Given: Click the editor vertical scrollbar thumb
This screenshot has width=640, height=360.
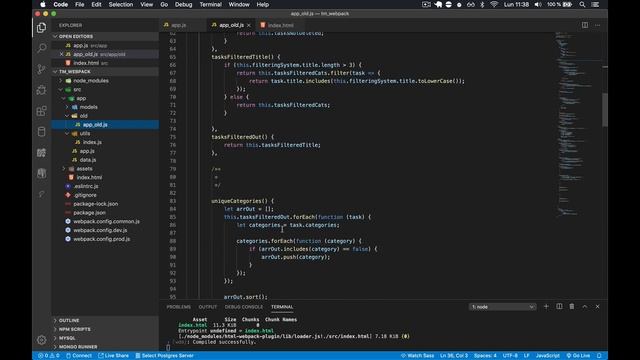Looking at the screenshot, I should (x=604, y=110).
